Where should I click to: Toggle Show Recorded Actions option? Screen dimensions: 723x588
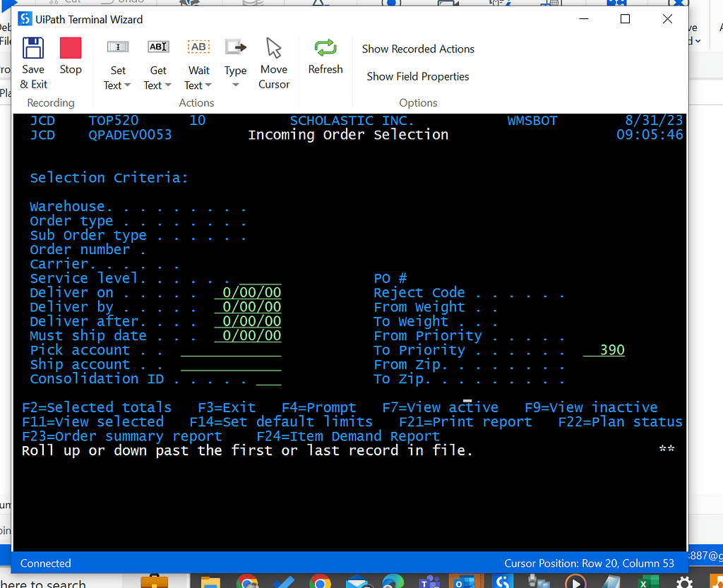[x=418, y=49]
